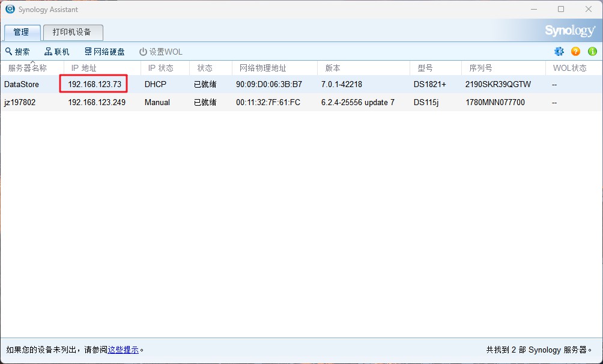Click model DS1821+ cell
603x364 pixels.
point(429,84)
